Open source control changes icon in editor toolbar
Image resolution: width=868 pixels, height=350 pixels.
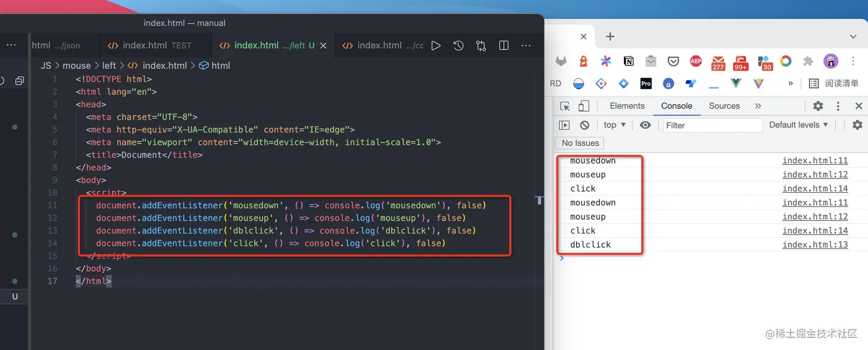coord(481,45)
